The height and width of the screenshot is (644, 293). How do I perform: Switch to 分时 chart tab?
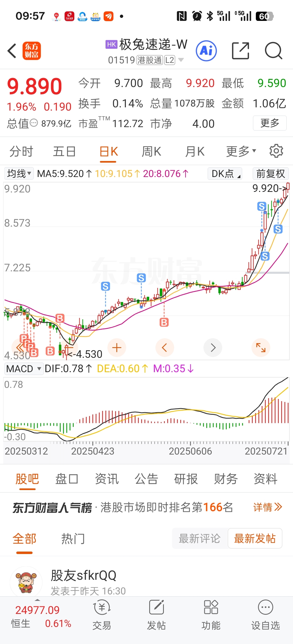pos(21,151)
